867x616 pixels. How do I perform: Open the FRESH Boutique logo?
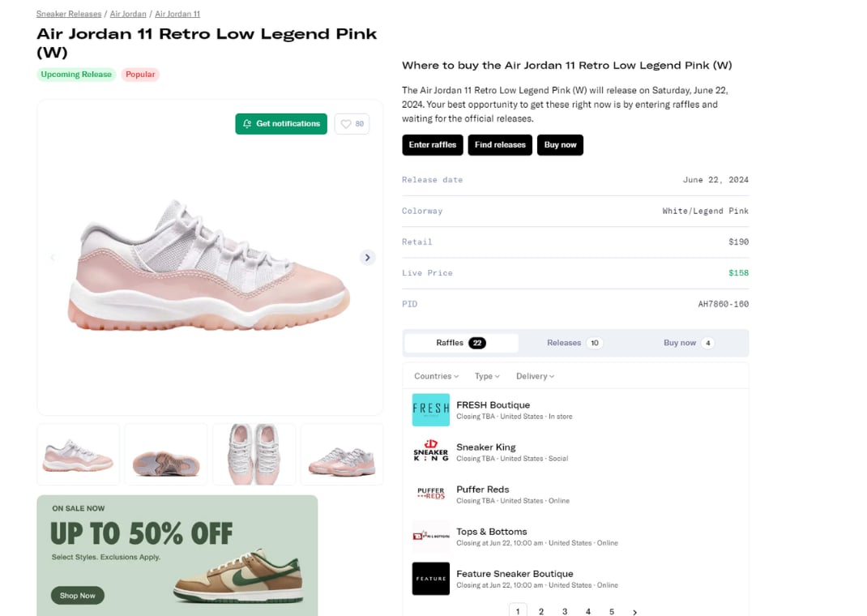coord(430,410)
